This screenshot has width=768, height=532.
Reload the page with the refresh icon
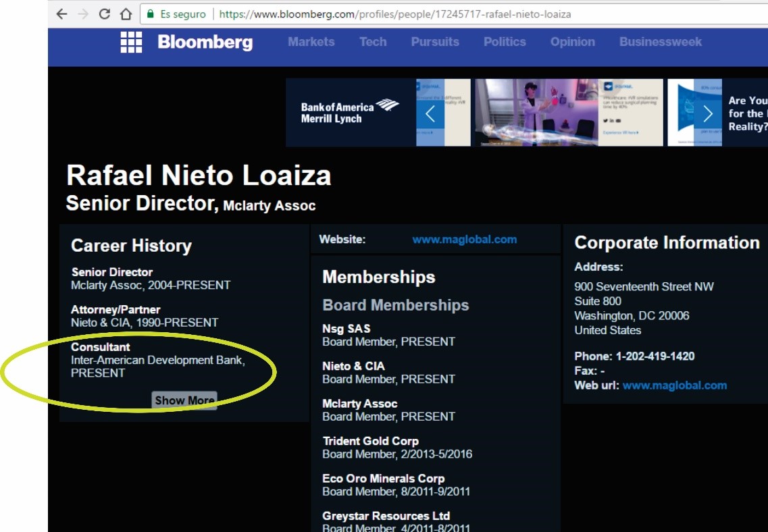104,14
